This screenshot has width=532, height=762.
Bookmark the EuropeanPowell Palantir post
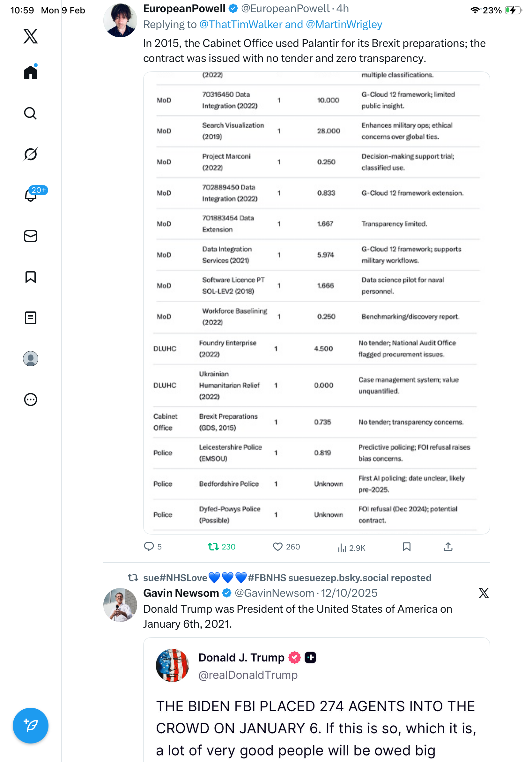[407, 547]
